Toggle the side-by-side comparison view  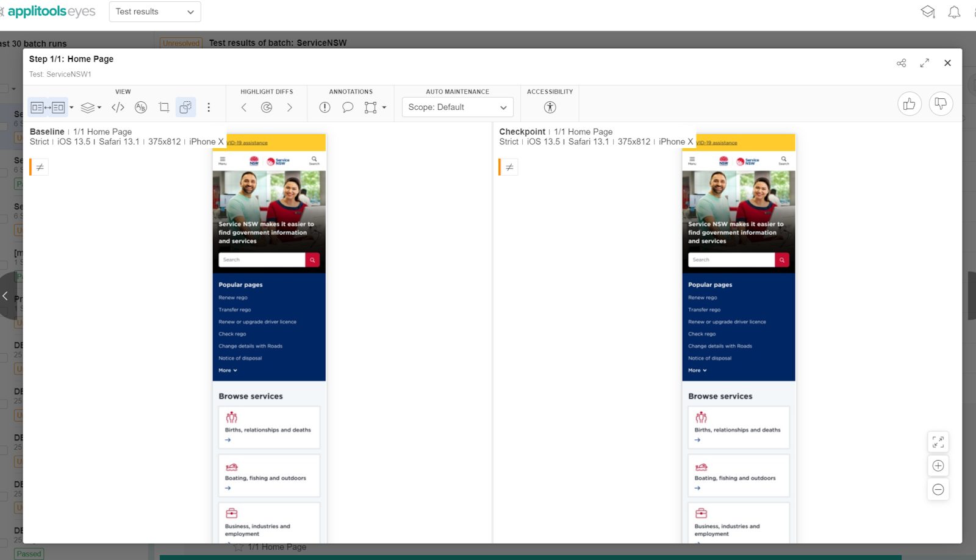tap(48, 107)
